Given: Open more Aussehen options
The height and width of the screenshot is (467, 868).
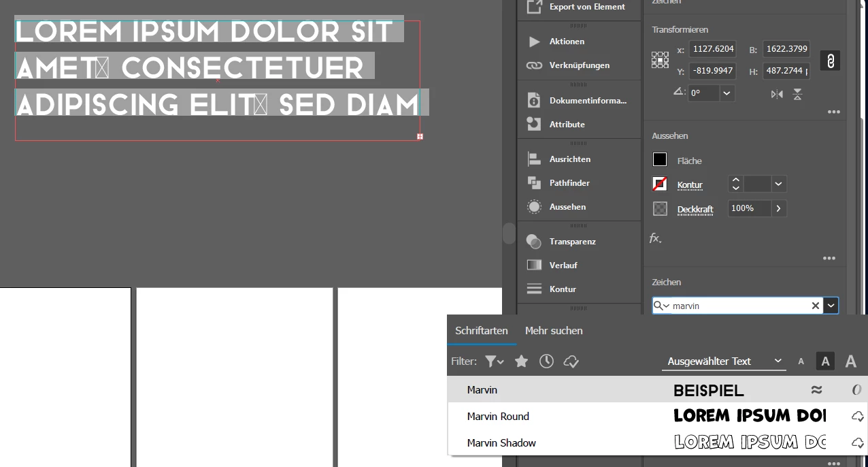Looking at the screenshot, I should (x=829, y=258).
